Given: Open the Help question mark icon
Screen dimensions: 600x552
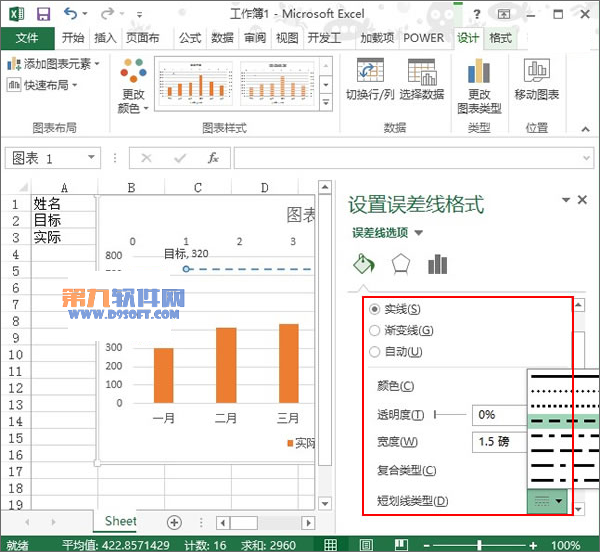Looking at the screenshot, I should coord(476,15).
